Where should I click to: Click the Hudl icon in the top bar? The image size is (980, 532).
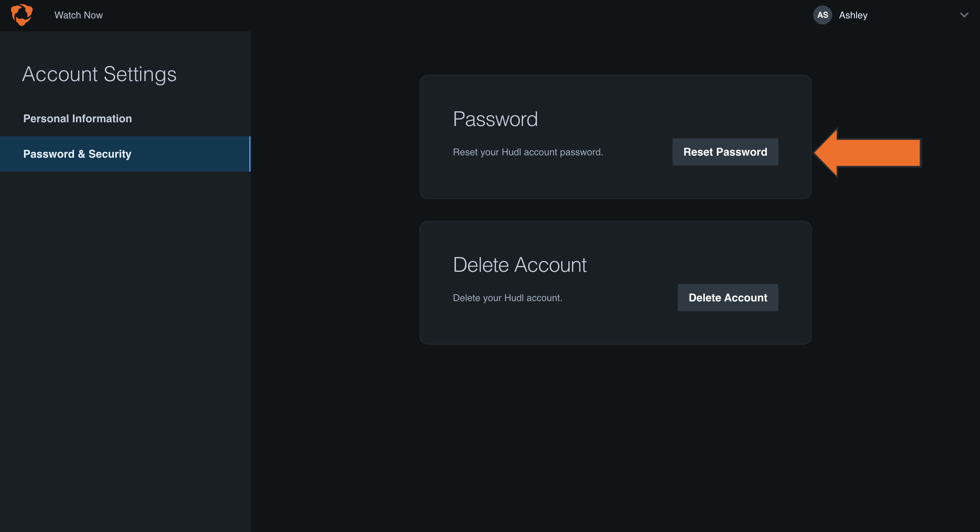click(22, 15)
